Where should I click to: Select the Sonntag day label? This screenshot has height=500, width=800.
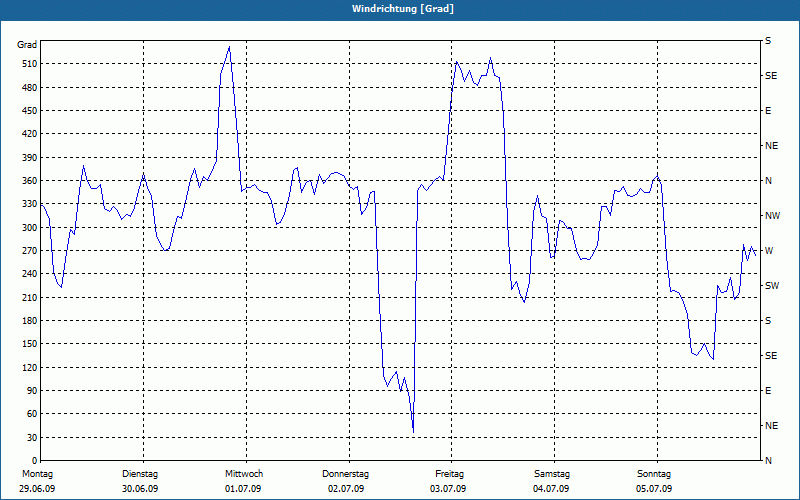click(x=654, y=474)
